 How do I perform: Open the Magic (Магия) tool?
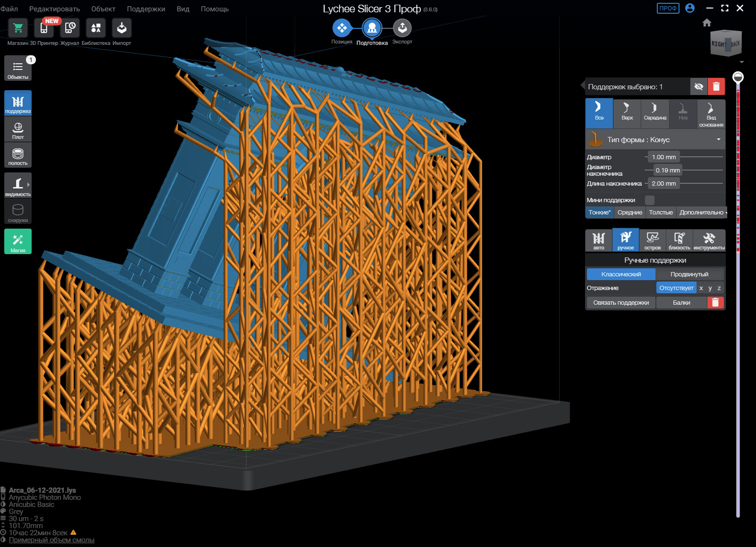pos(18,241)
